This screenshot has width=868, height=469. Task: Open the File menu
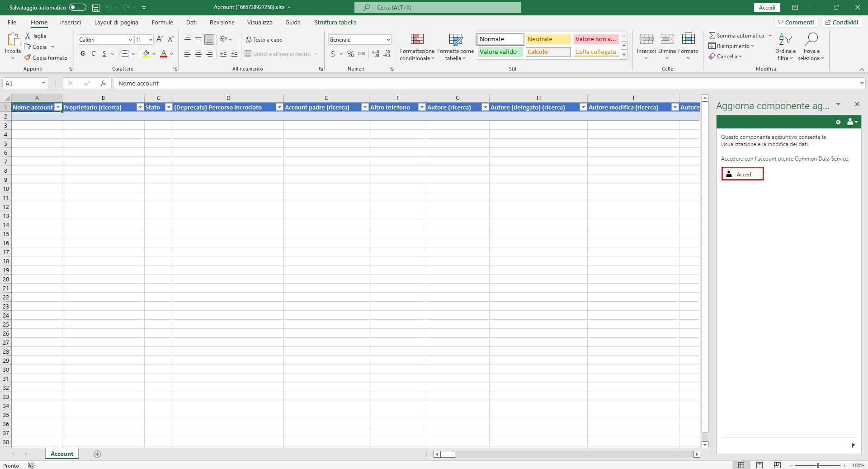(x=12, y=22)
